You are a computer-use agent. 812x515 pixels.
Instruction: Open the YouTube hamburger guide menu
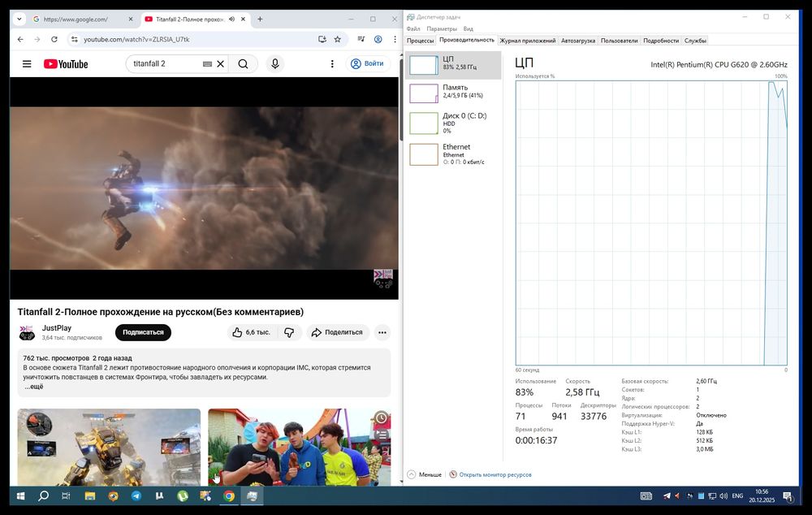click(27, 64)
